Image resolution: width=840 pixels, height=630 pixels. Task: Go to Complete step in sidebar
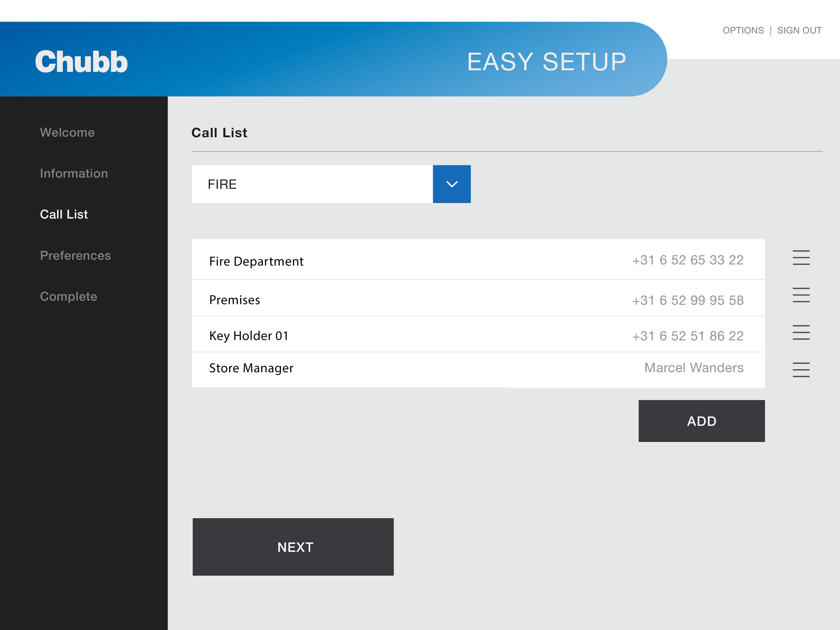point(68,297)
